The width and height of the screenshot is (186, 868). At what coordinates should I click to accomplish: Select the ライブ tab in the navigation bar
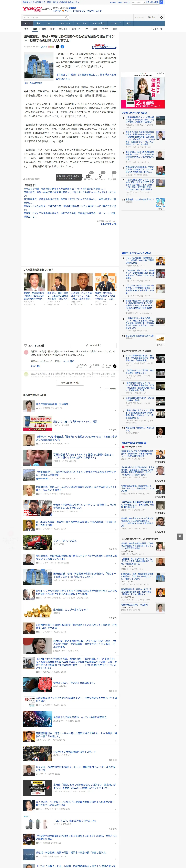(x=49, y=23)
